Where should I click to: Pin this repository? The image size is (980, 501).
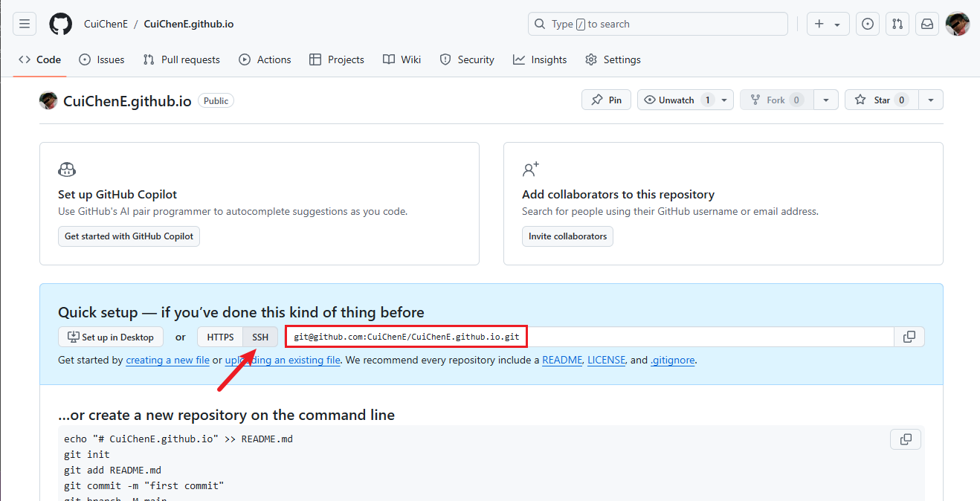tap(607, 100)
